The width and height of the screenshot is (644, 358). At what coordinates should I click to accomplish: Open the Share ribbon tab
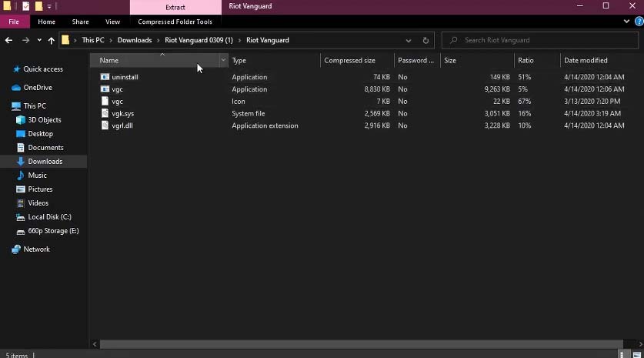click(81, 22)
